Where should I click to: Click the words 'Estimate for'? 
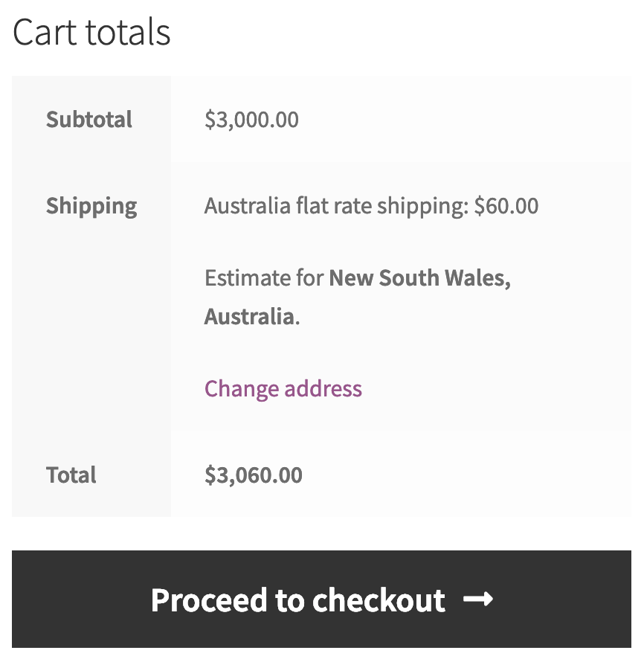[x=264, y=278]
